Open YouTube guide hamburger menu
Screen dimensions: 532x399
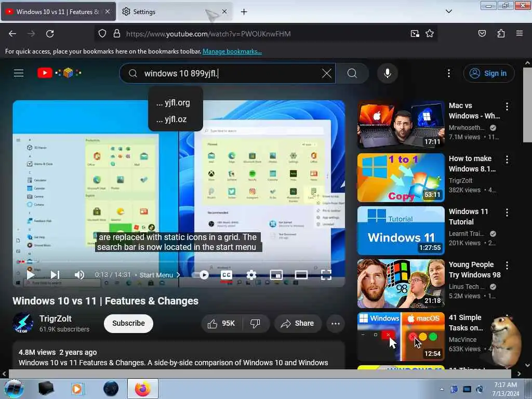pos(19,73)
